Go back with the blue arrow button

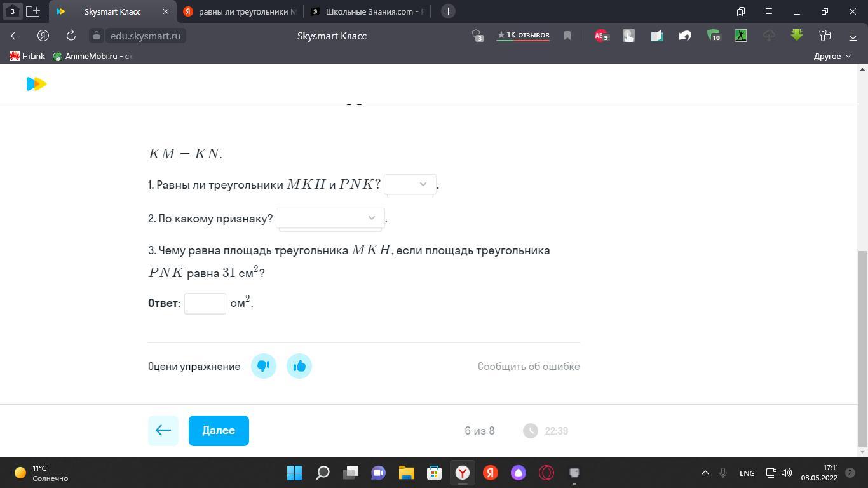click(163, 431)
